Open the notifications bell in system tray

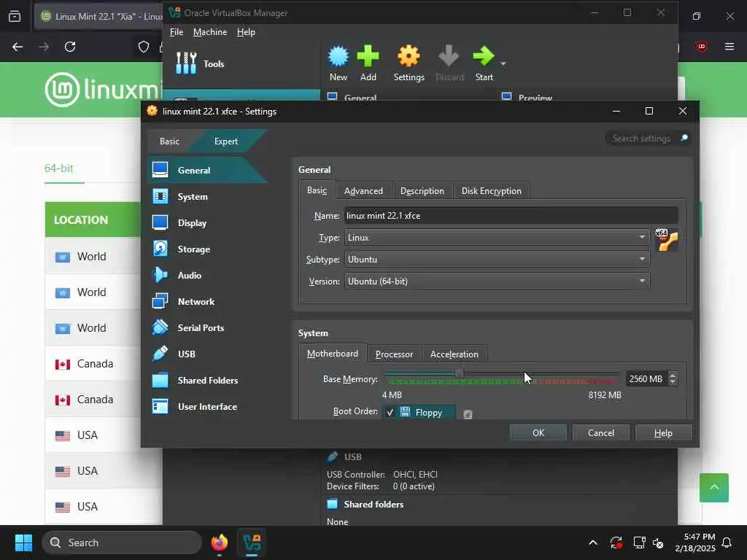[x=727, y=542]
